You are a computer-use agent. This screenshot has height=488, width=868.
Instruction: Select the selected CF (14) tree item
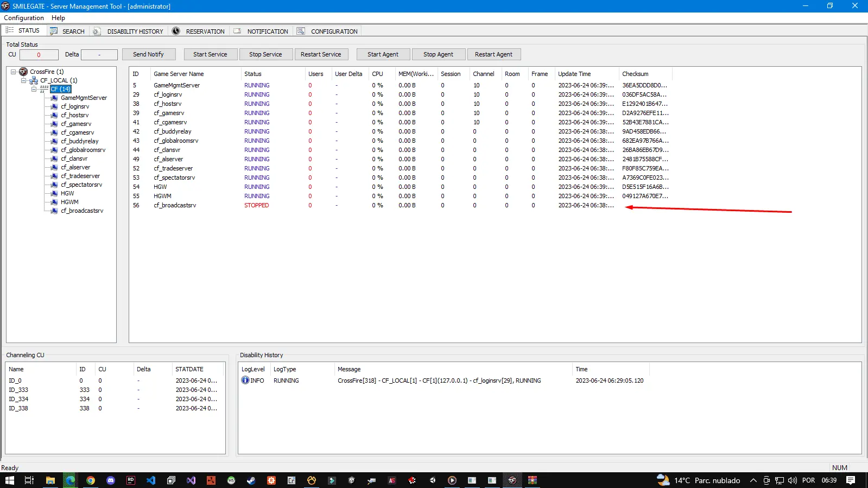coord(61,89)
